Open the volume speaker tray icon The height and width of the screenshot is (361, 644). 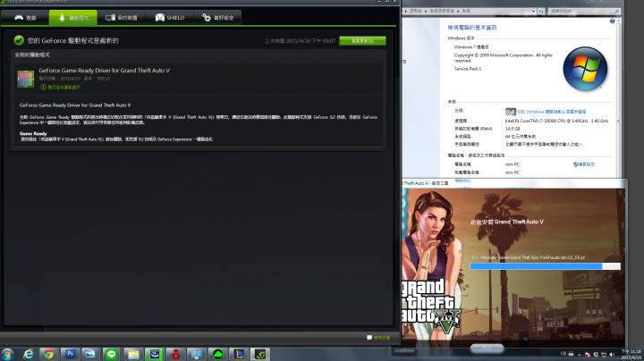(x=612, y=354)
